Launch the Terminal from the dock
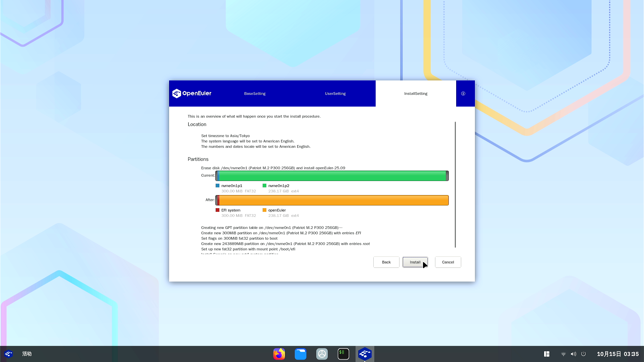This screenshot has height=362, width=644. (343, 354)
